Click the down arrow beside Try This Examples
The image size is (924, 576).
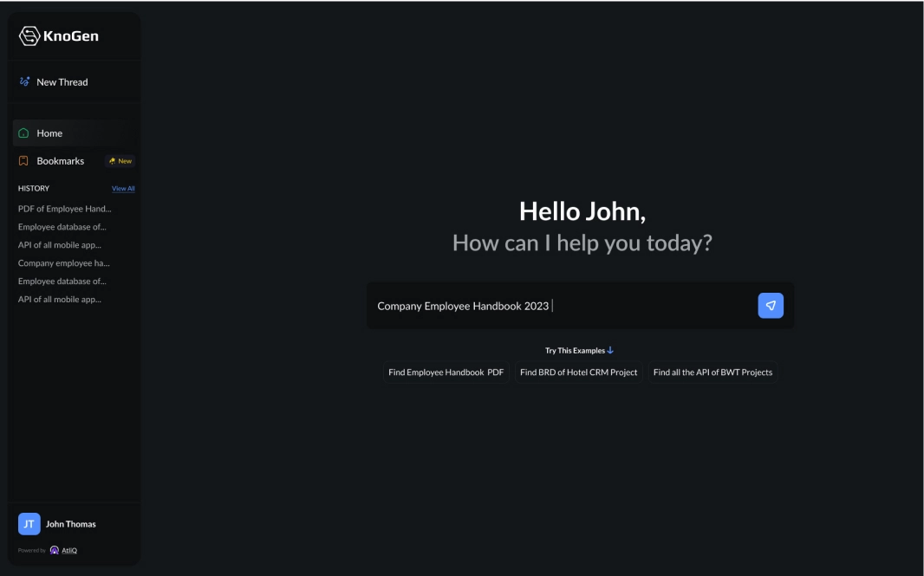click(610, 351)
